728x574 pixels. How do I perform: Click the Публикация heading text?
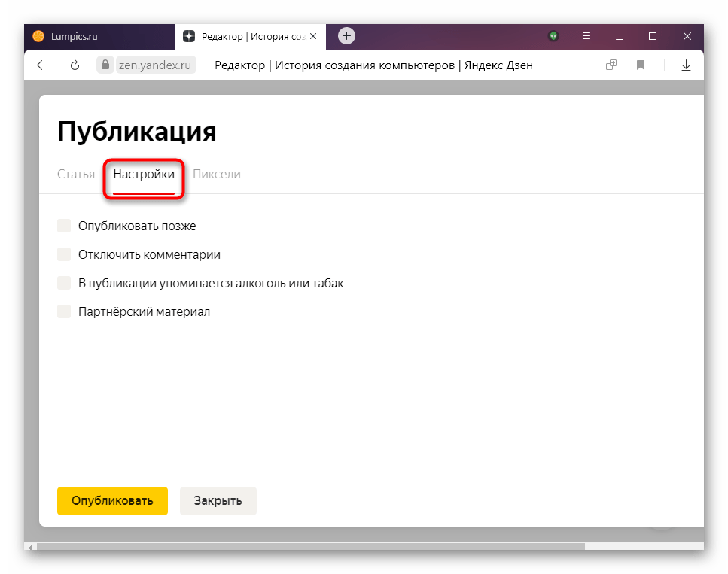tap(137, 132)
